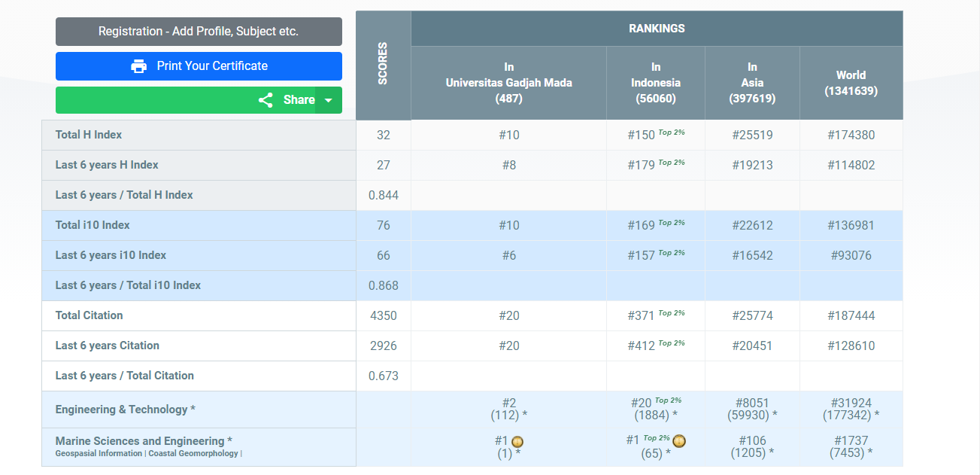Click gold medal beside #1 Top 2% Indonesia

(x=679, y=441)
